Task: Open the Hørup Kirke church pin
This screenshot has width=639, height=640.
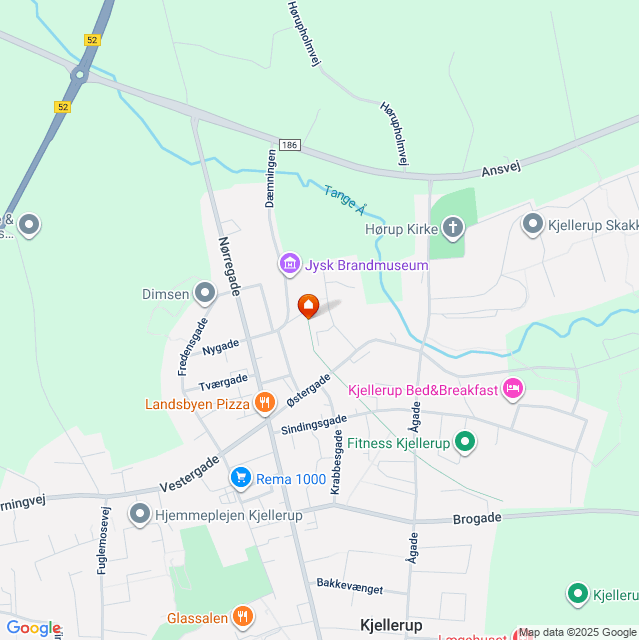Action: [x=453, y=229]
